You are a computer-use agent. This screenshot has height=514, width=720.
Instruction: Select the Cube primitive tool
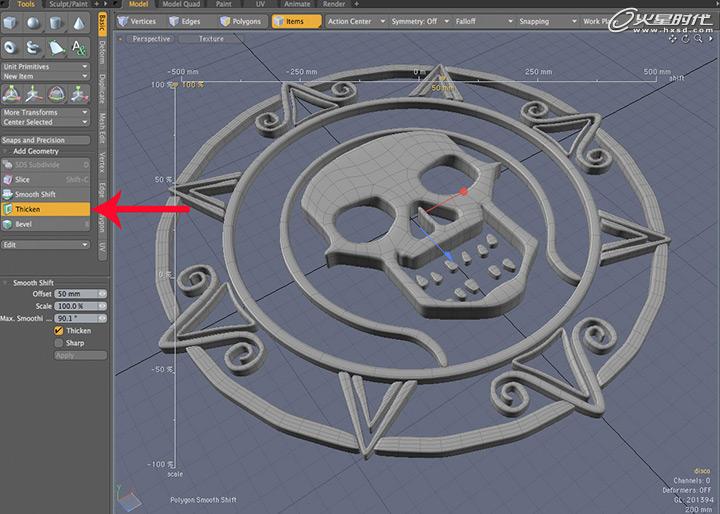click(x=11, y=23)
